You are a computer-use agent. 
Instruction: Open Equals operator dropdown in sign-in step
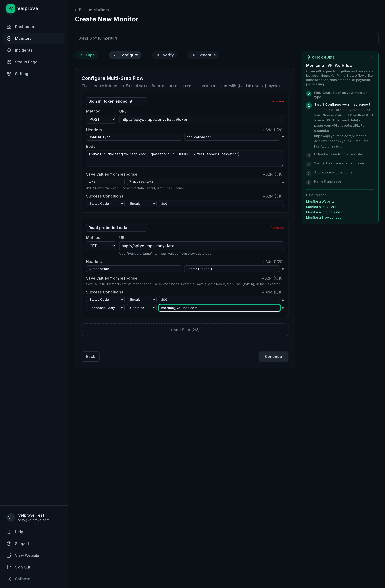coord(142,204)
